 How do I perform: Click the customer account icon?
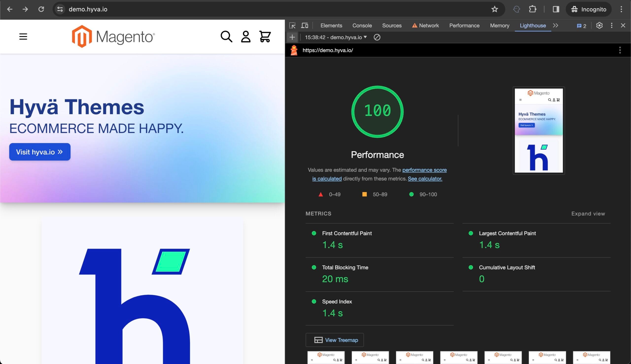pyautogui.click(x=245, y=37)
